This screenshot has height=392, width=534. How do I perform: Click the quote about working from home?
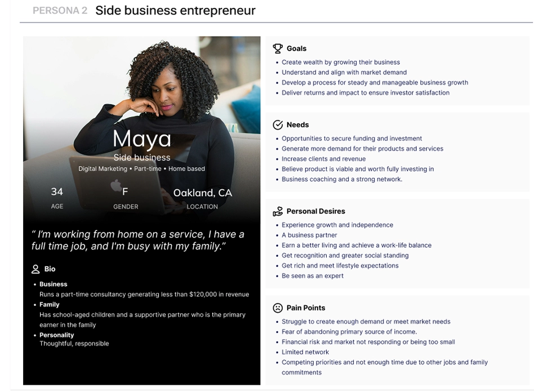click(x=138, y=240)
